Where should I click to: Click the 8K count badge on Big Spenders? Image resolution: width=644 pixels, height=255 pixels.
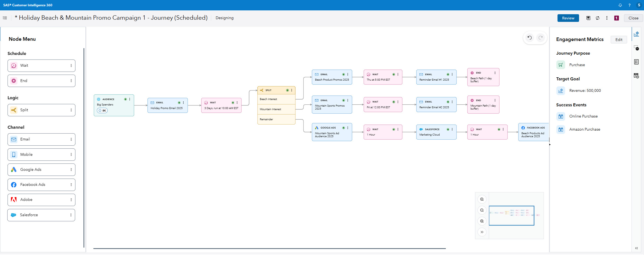coord(102,111)
